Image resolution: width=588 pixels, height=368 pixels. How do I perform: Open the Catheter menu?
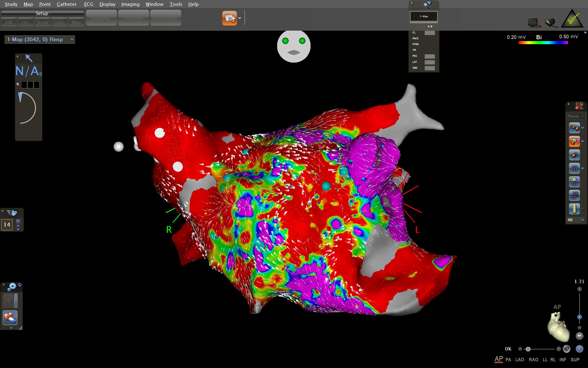[66, 4]
